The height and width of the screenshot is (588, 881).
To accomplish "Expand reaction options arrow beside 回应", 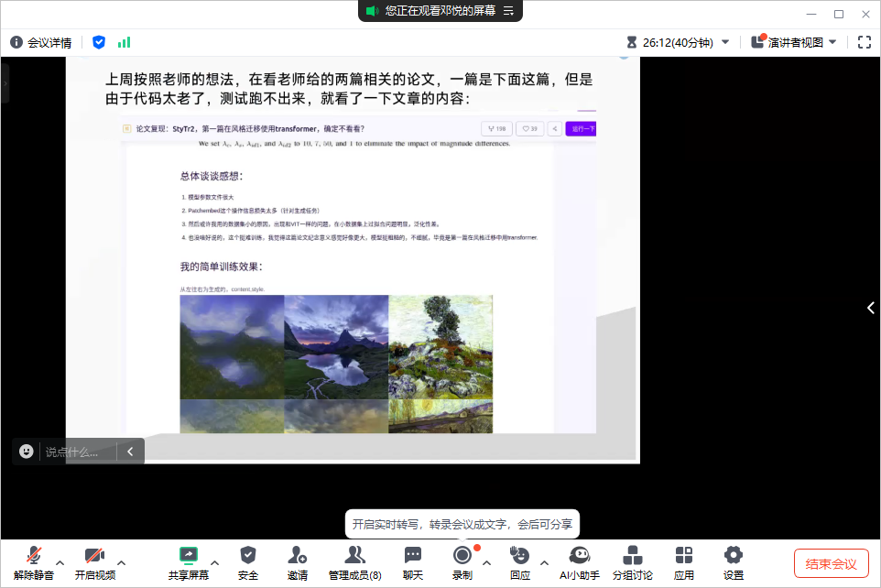I will tap(544, 562).
